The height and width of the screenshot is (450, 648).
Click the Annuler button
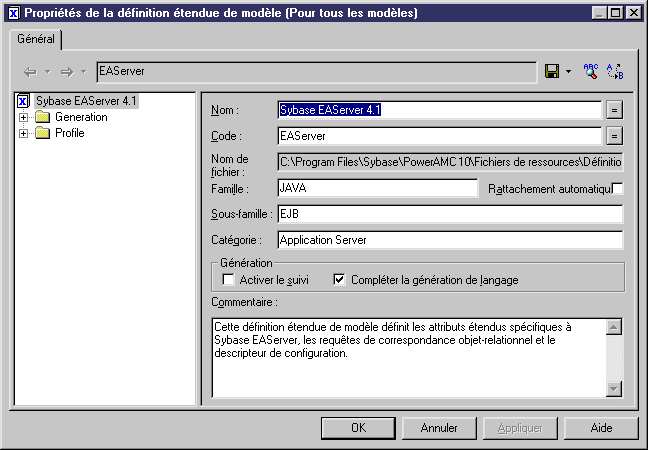coord(439,428)
